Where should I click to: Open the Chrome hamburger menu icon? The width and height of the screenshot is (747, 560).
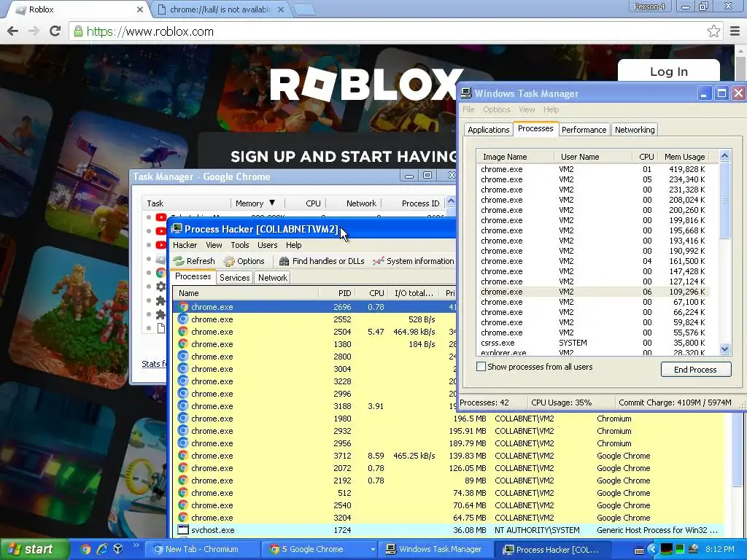pos(735,31)
